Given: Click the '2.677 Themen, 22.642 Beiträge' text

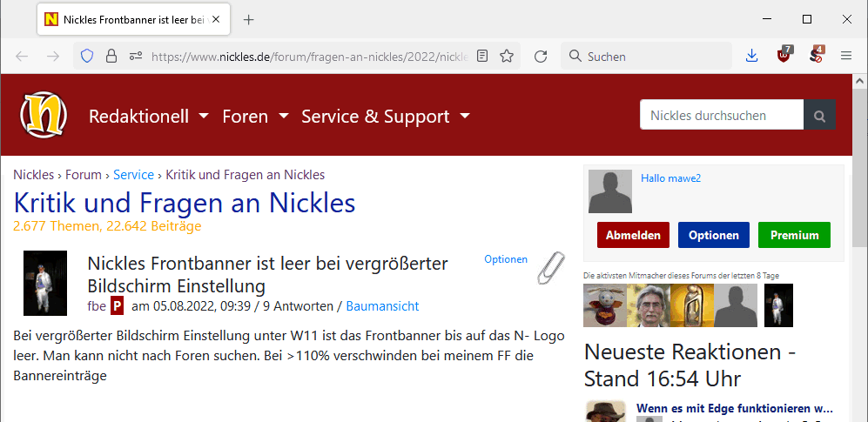Looking at the screenshot, I should [107, 225].
